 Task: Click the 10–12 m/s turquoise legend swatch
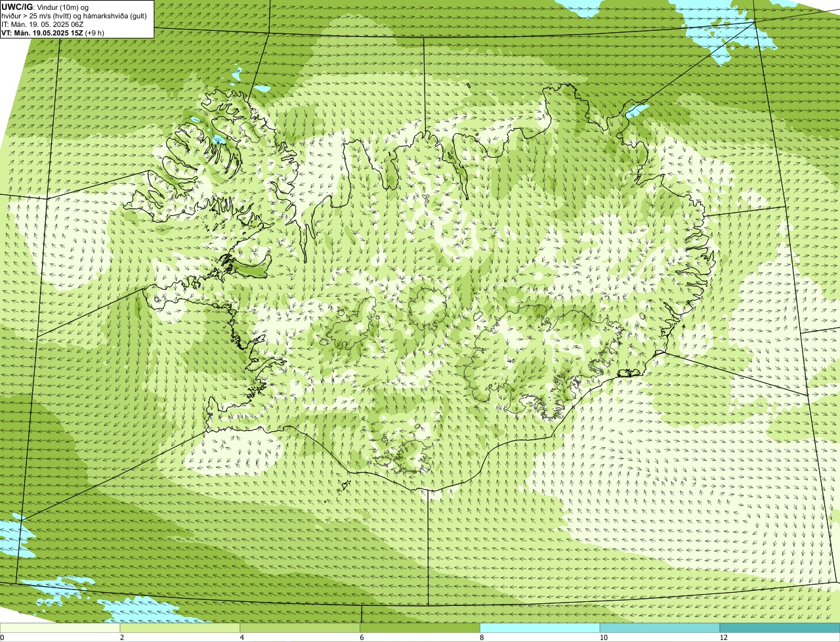pos(660,628)
